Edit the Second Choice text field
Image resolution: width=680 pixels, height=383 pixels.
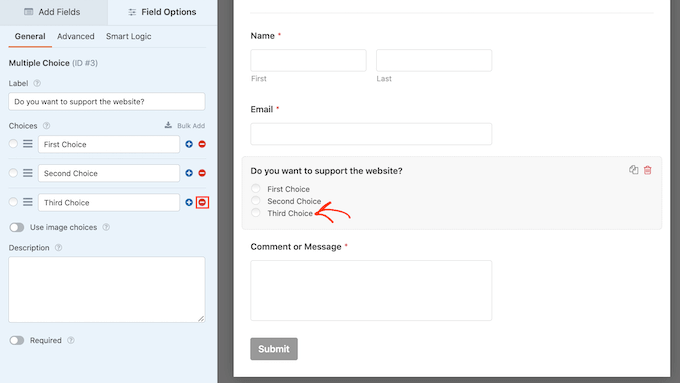pos(109,173)
